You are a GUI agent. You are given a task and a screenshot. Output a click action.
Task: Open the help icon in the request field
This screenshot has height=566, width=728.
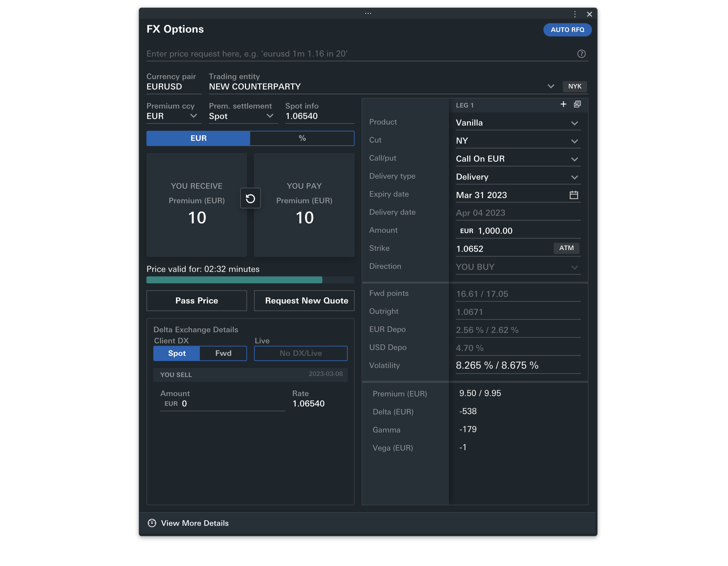582,54
